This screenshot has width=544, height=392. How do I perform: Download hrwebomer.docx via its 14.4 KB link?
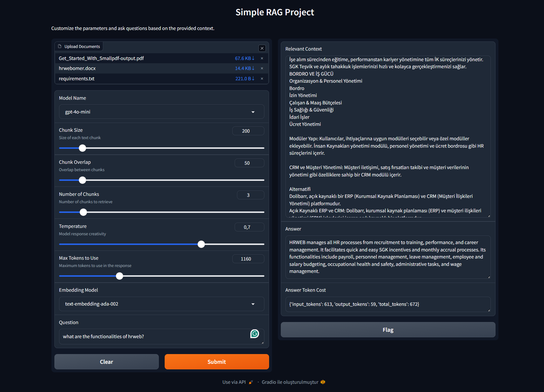[x=244, y=68]
